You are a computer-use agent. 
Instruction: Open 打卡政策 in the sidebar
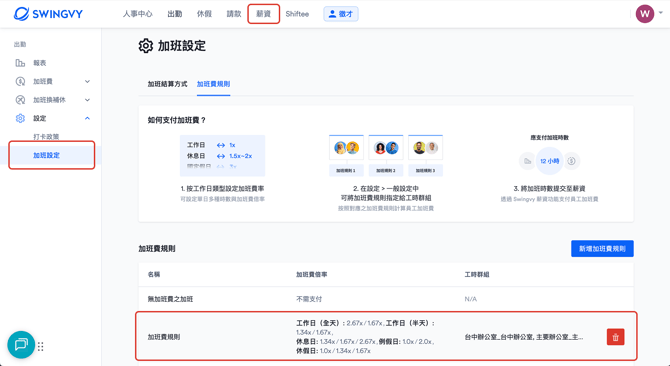46,137
